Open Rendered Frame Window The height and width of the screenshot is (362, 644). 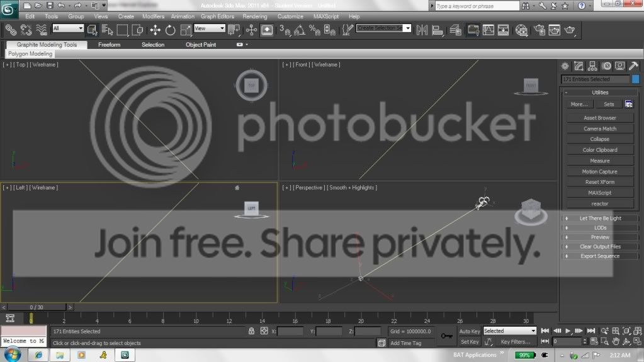555,30
